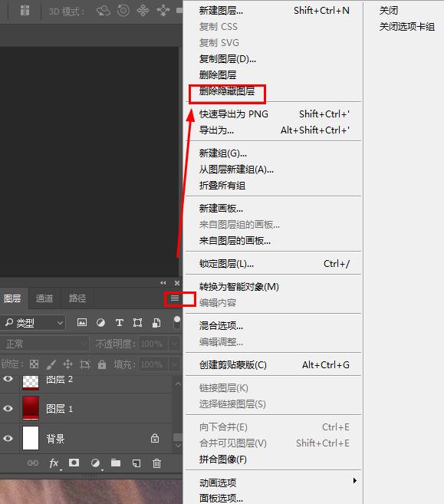Click 关闭 in the right menu
The width and height of the screenshot is (444, 504).
tap(389, 11)
